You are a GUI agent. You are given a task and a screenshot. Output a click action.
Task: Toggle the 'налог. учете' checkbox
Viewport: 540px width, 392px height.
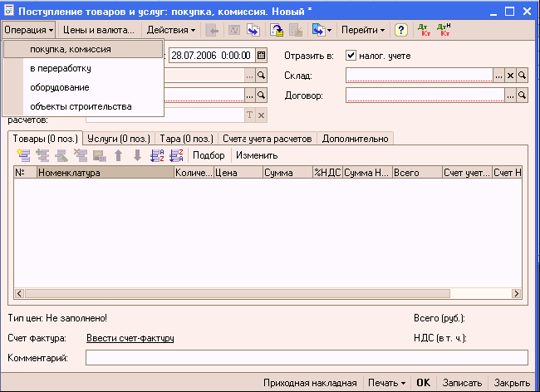[351, 56]
